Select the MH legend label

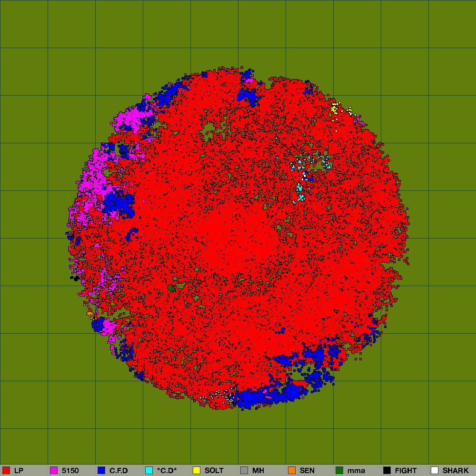[x=258, y=471]
